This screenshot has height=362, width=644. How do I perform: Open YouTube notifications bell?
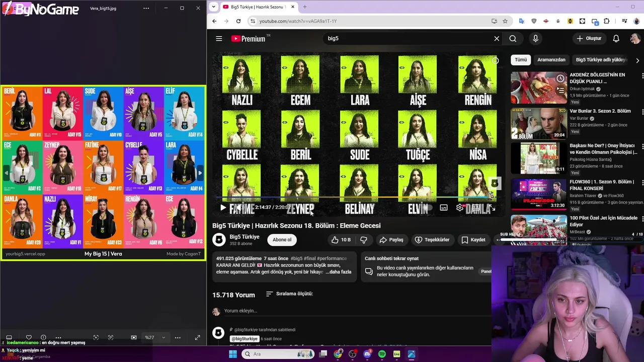616,39
